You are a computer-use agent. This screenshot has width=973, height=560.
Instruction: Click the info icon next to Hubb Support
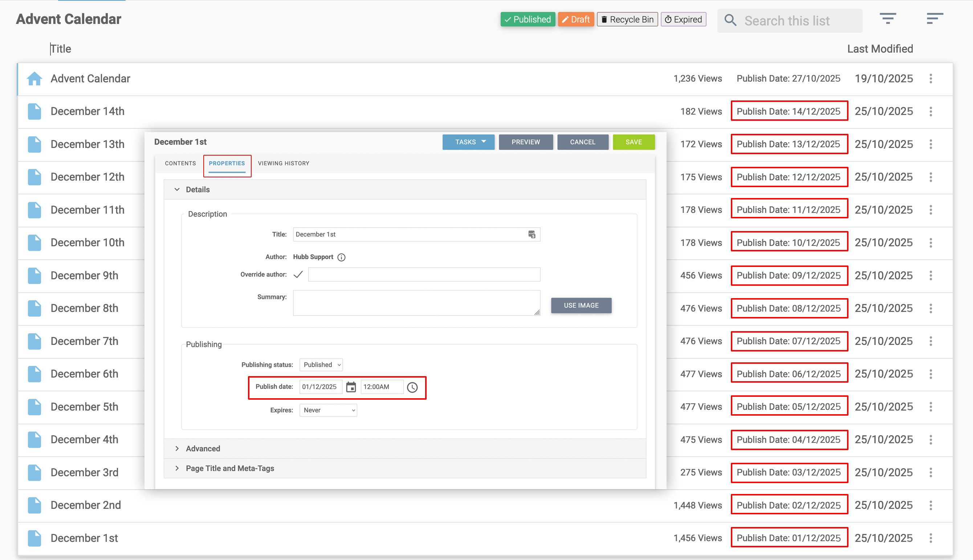(x=341, y=257)
